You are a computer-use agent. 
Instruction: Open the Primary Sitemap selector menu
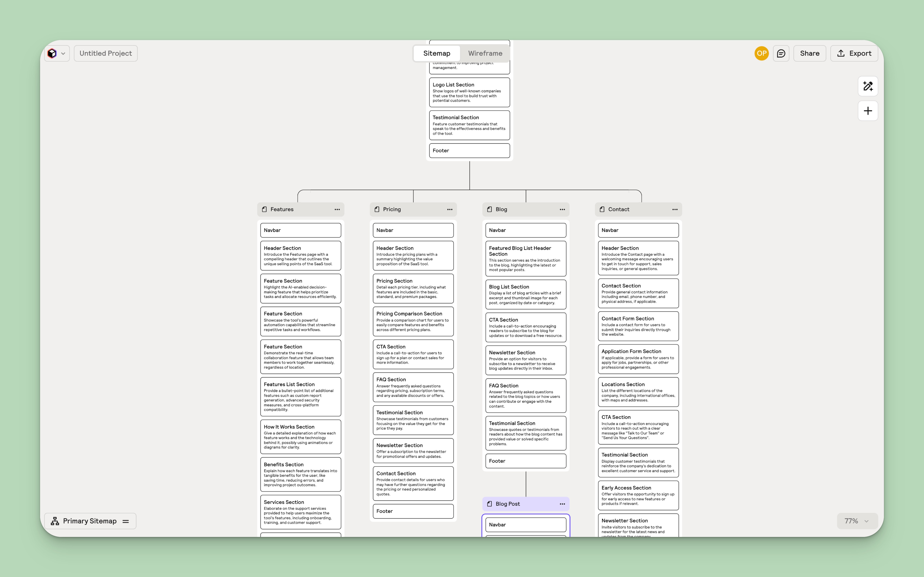(x=90, y=521)
